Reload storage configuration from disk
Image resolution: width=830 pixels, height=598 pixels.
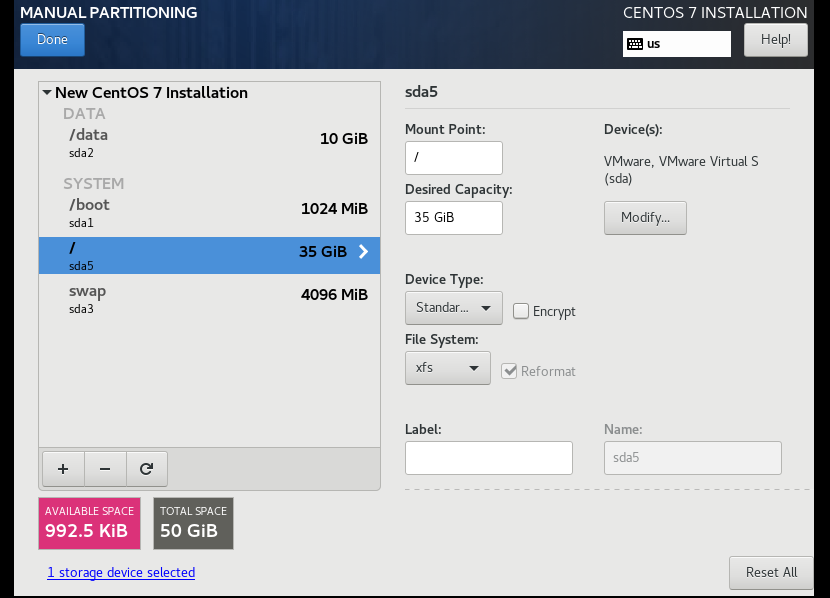pyautogui.click(x=147, y=469)
